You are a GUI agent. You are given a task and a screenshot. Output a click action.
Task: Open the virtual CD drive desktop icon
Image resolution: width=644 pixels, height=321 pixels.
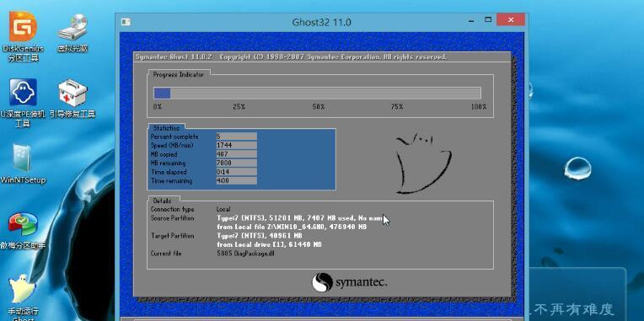click(72, 33)
